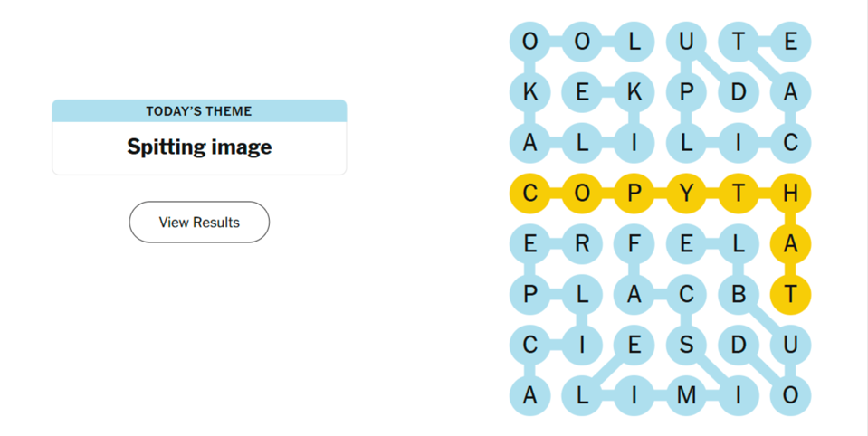Click the bottom-left letter A tile

[x=530, y=395]
